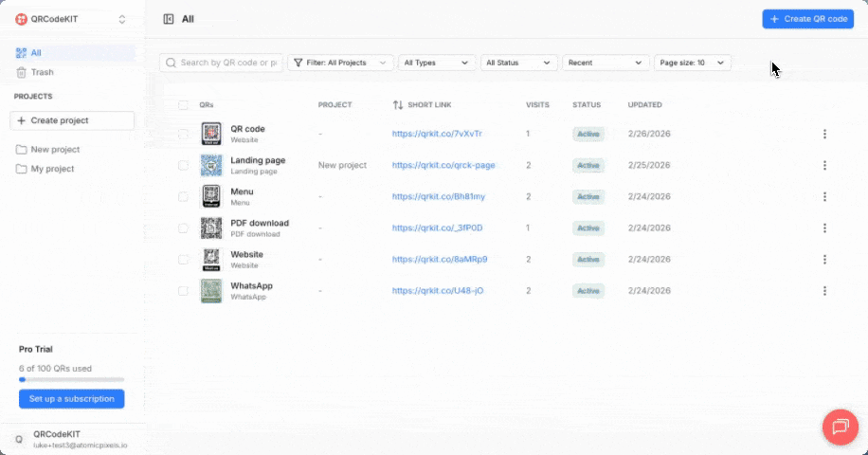This screenshot has height=455, width=868.
Task: Select the Website row checkbox
Action: pos(184,259)
